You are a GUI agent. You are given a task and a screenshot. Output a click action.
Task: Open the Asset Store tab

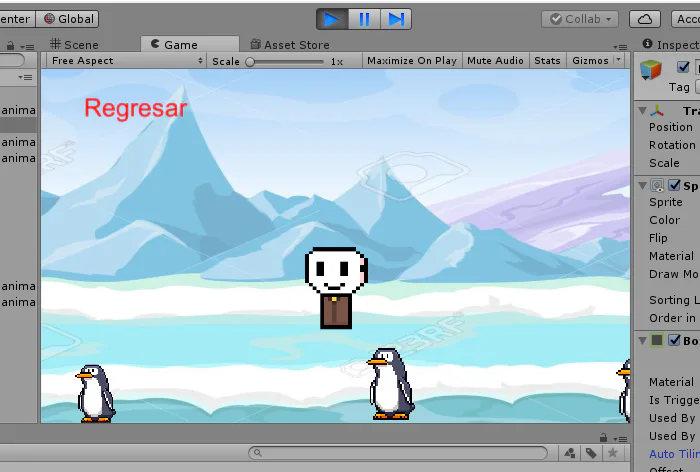290,45
